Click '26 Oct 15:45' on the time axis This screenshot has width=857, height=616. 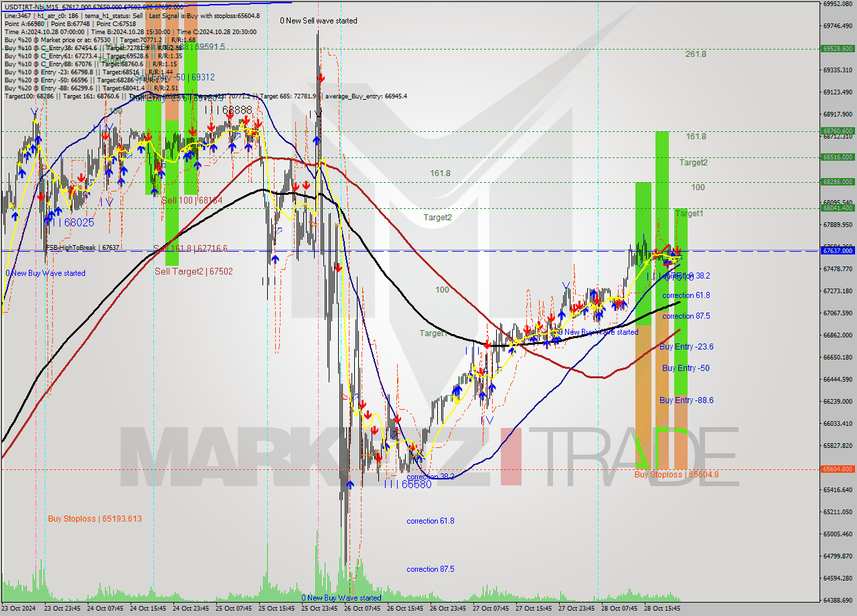pos(406,609)
